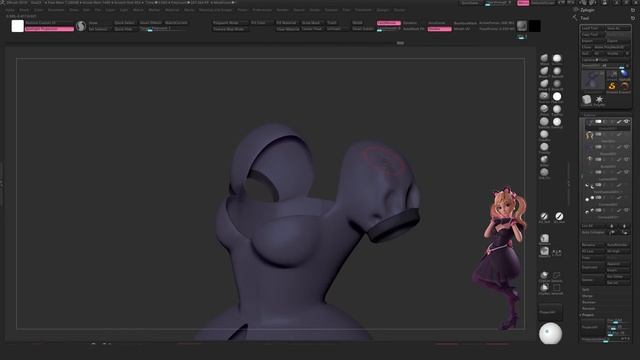Choose the orange S SimpleBrush tool icon
Image resolution: width=640 pixels, height=360 pixels.
612,86
